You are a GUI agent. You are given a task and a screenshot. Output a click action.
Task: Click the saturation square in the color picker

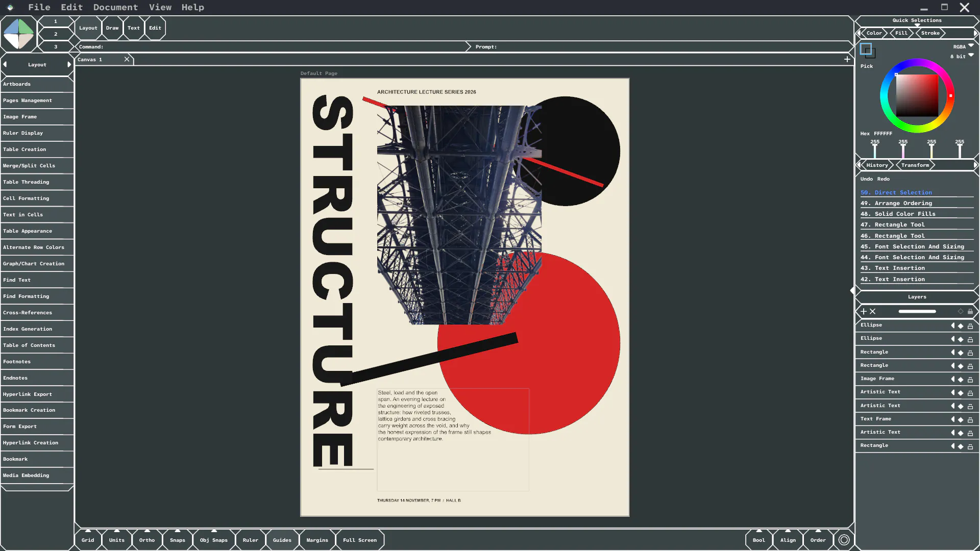[x=917, y=96]
